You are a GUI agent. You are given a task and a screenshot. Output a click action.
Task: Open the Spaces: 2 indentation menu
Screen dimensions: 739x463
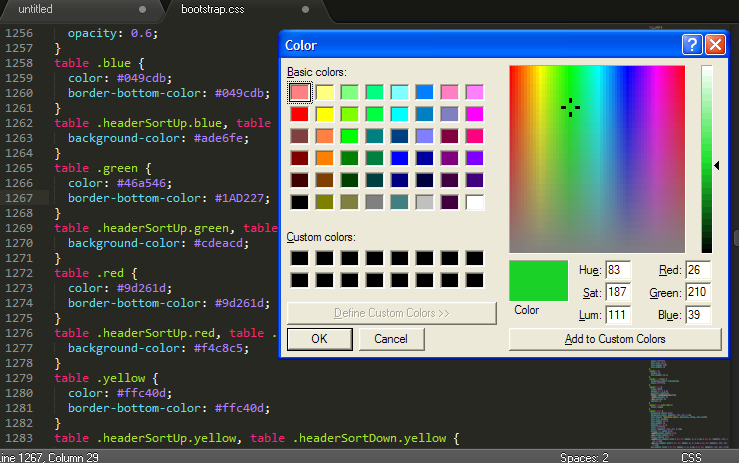584,457
